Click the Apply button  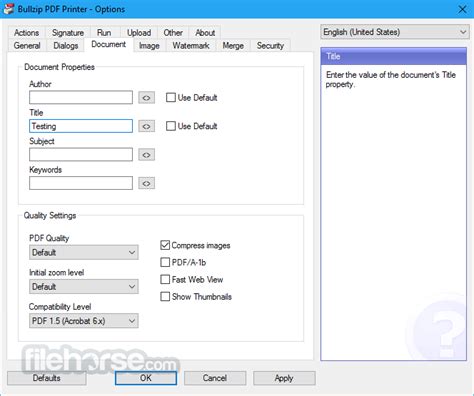coord(284,378)
